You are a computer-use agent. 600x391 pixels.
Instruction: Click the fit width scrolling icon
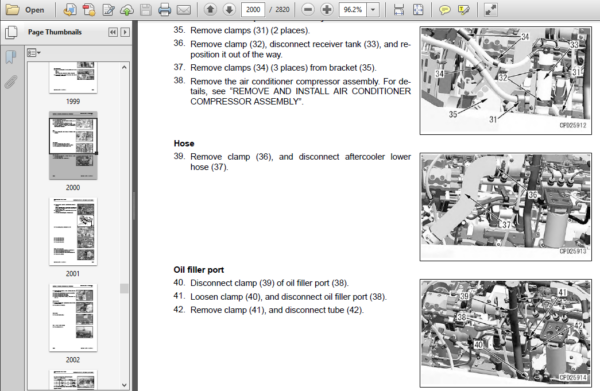[x=399, y=10]
